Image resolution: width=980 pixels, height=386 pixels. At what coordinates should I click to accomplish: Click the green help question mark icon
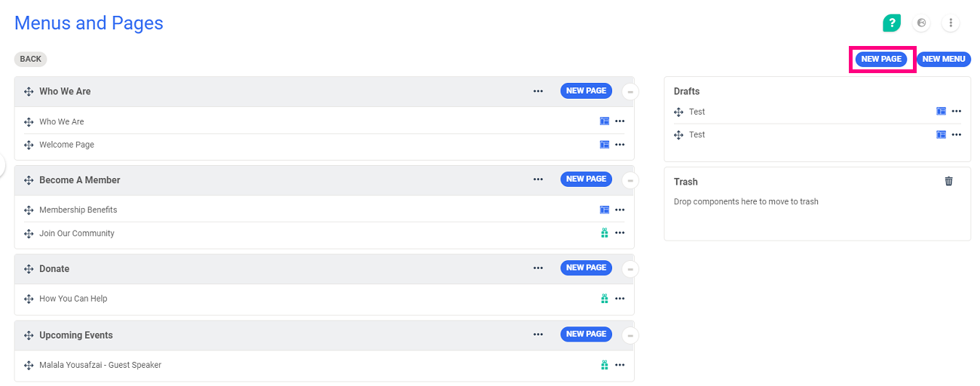pyautogui.click(x=892, y=23)
